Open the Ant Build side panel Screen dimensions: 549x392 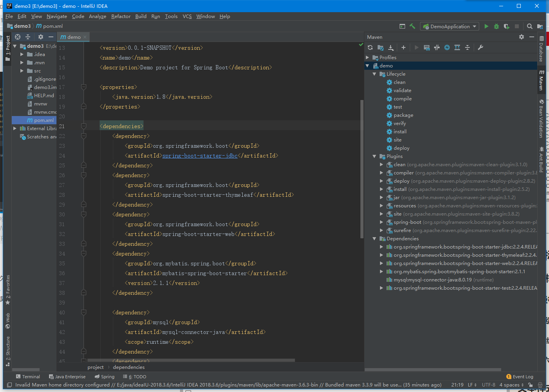point(541,160)
